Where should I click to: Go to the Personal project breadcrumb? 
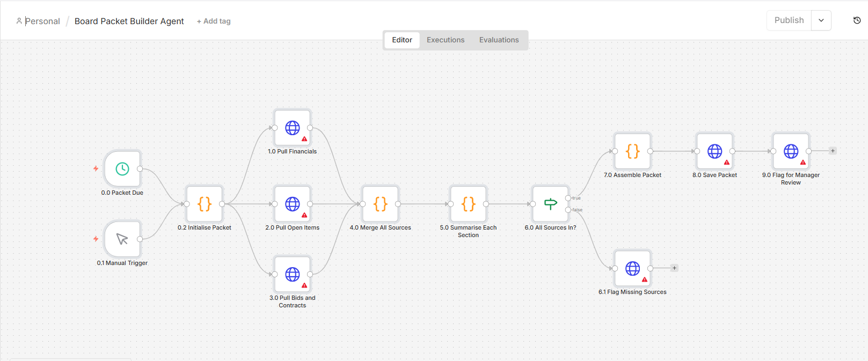click(42, 21)
